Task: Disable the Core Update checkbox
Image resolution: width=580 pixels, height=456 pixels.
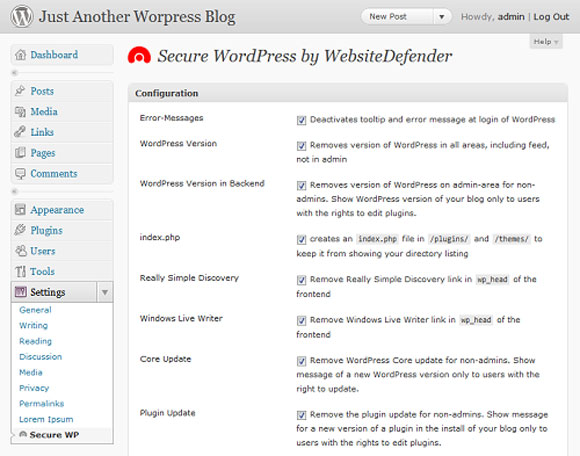Action: 301,361
